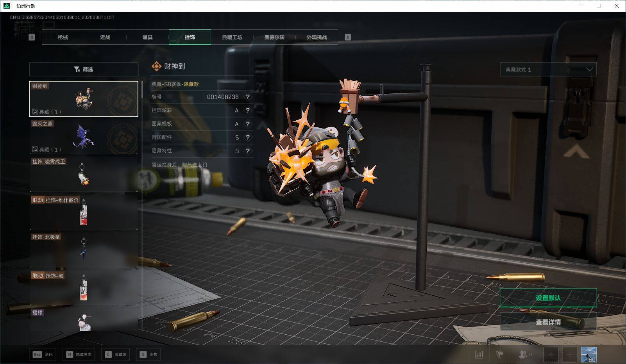Show help for 挂饰炫彩 rating
The height and width of the screenshot is (364, 626).
click(x=248, y=111)
